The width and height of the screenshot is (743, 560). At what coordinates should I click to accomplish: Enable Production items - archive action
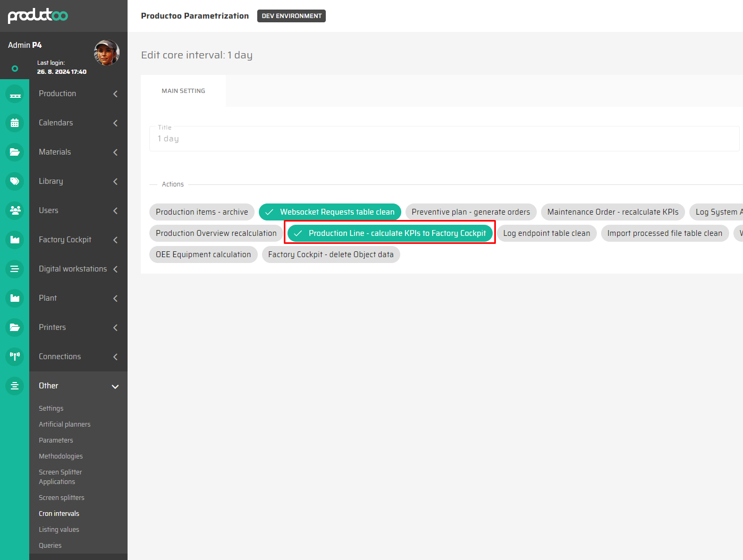pyautogui.click(x=201, y=212)
